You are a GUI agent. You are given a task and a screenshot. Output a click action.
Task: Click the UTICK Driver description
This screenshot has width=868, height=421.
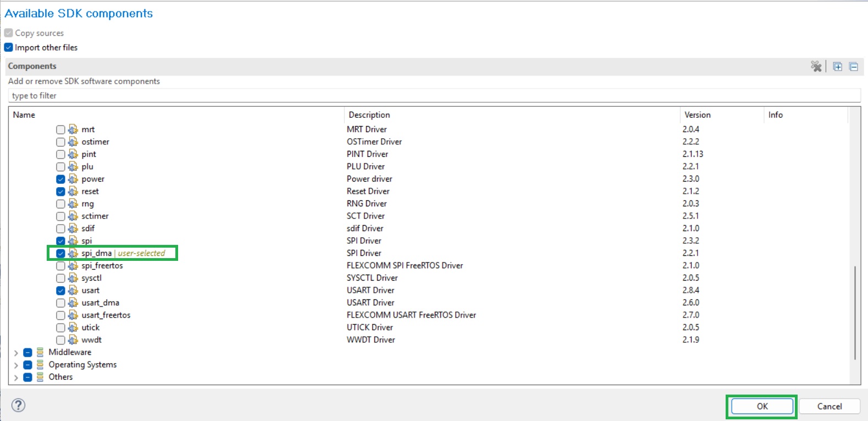tap(370, 327)
